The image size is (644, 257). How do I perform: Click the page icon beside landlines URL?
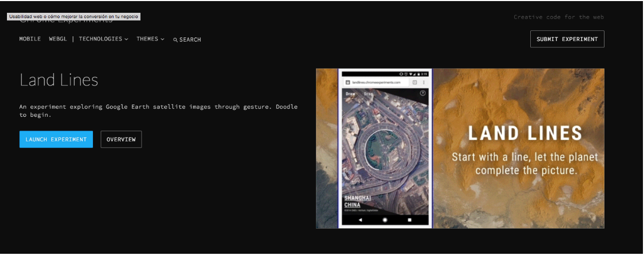tap(348, 83)
